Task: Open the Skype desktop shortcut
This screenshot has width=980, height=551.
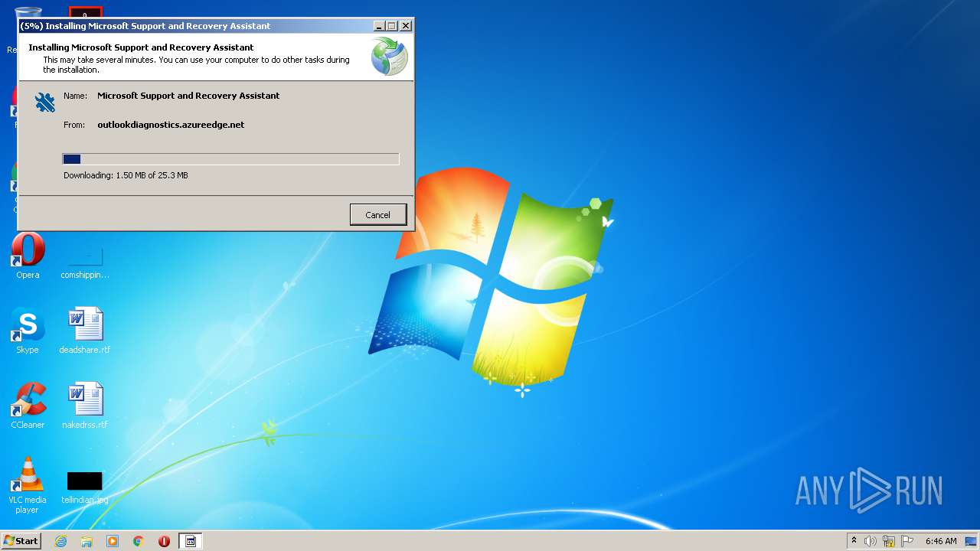Action: pos(28,331)
